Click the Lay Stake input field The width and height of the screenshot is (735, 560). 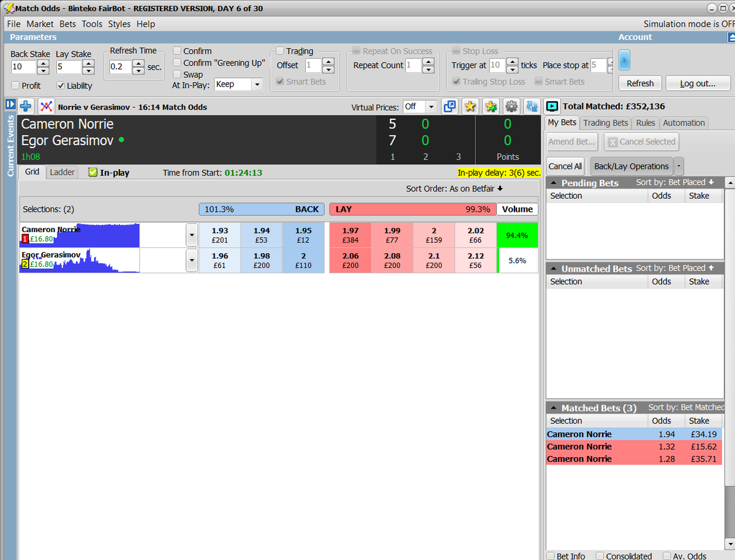tap(69, 67)
